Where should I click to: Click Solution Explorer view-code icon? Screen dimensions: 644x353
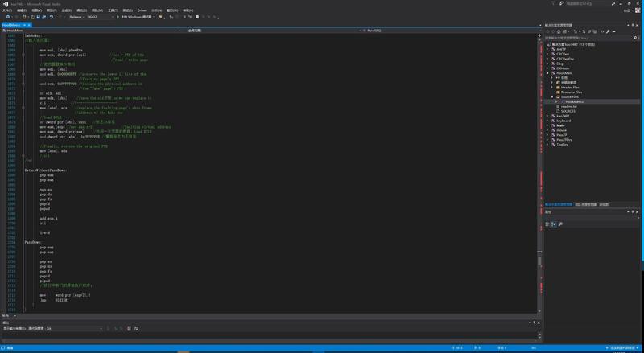click(602, 31)
